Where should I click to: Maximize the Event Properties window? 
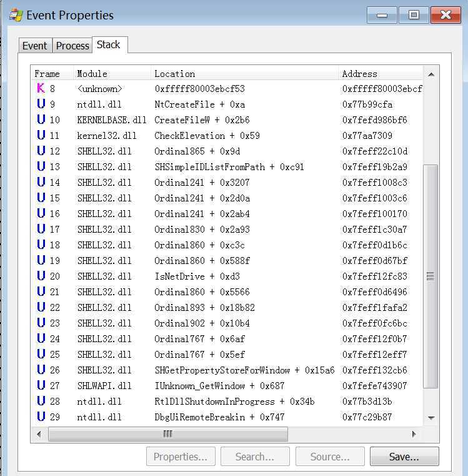coord(414,15)
